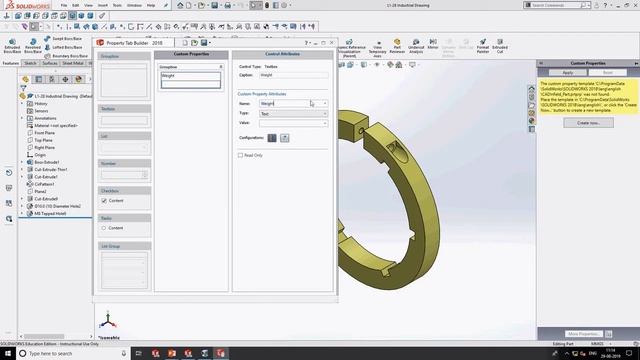
Task: Click the SolidWorks Resources home icon in task pane
Action: 531,88
